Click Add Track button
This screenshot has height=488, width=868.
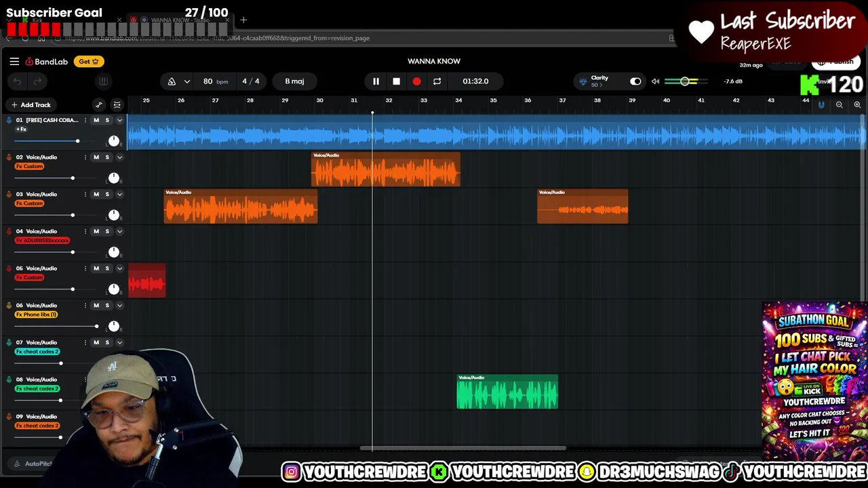31,105
